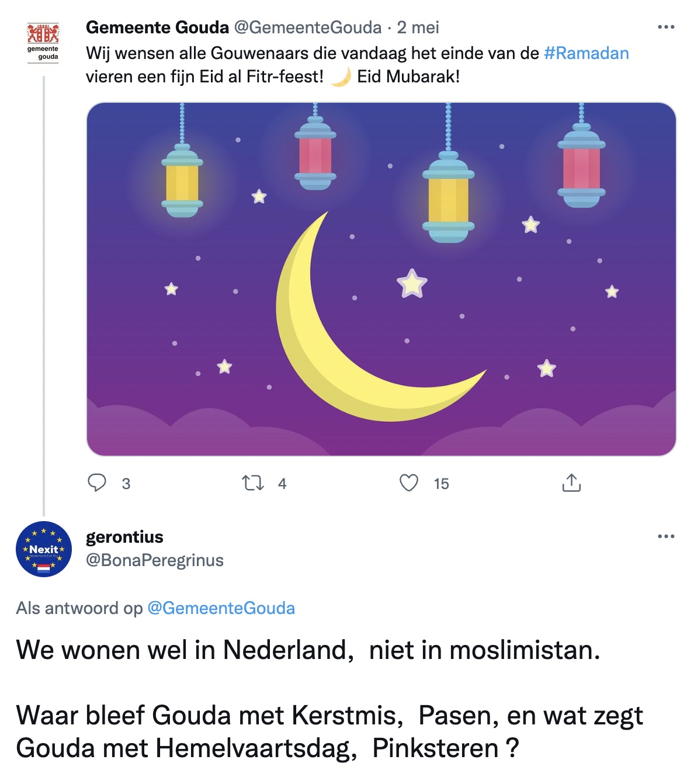Click the like count 15
Screen dimensions: 694x784
click(441, 484)
